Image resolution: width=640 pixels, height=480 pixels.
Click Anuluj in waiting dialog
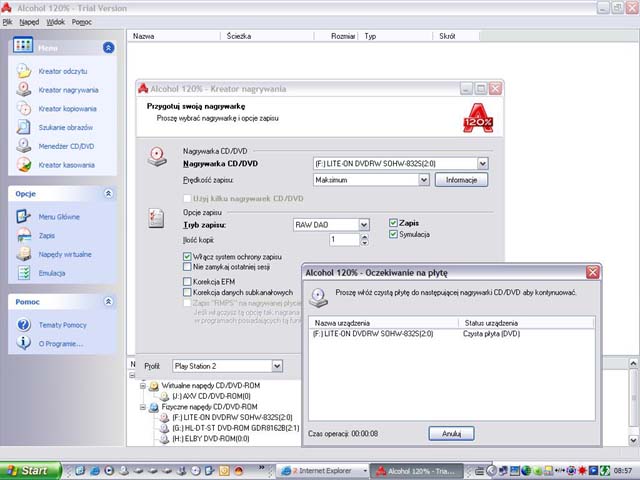(x=451, y=433)
